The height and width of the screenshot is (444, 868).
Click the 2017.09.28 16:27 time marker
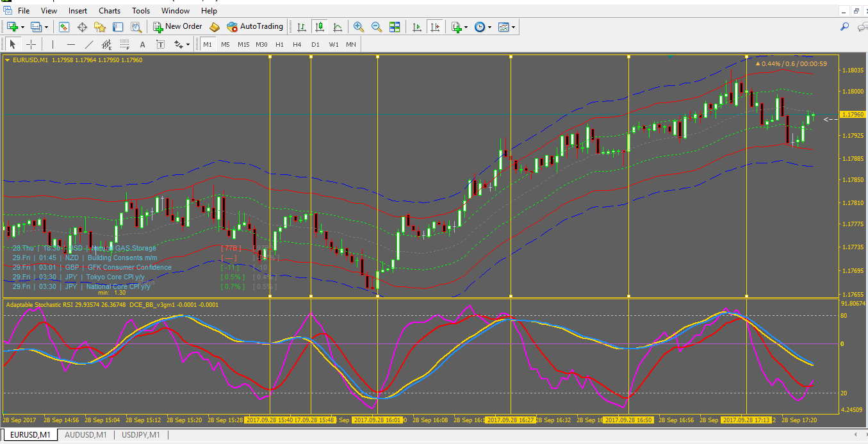click(510, 420)
